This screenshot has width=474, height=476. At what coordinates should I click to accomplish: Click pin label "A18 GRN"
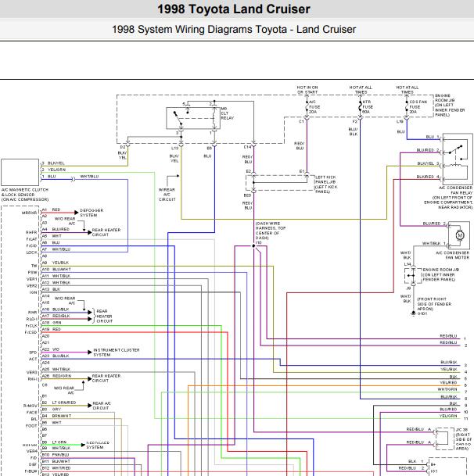[x=52, y=323]
